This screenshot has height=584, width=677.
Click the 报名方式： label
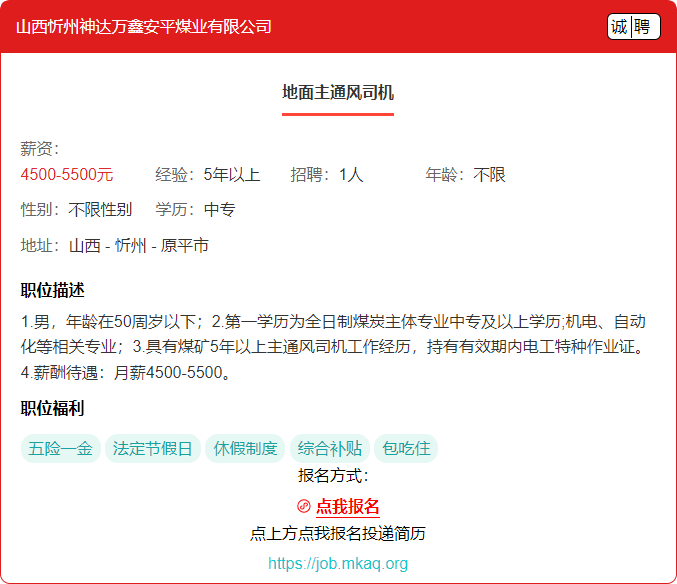coord(333,476)
